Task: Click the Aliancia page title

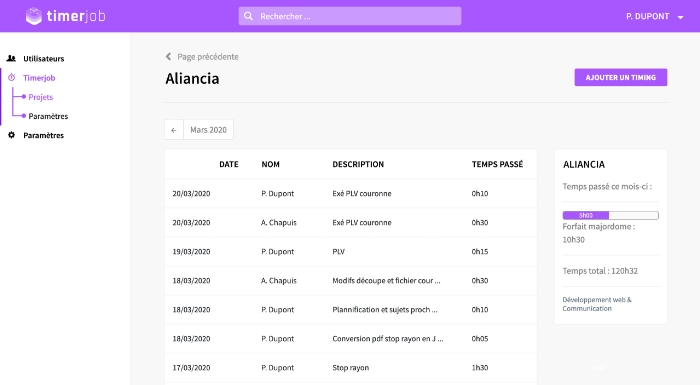Action: [x=192, y=79]
